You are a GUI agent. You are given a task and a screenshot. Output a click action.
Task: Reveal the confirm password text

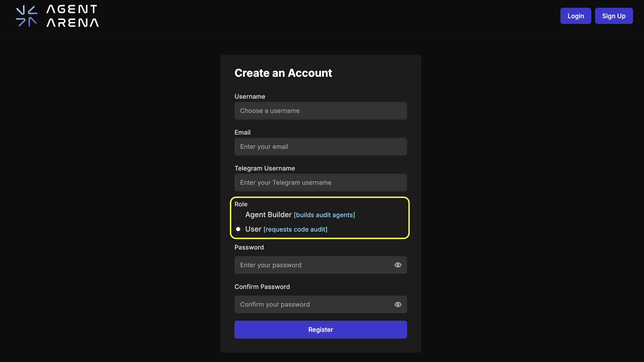point(397,304)
